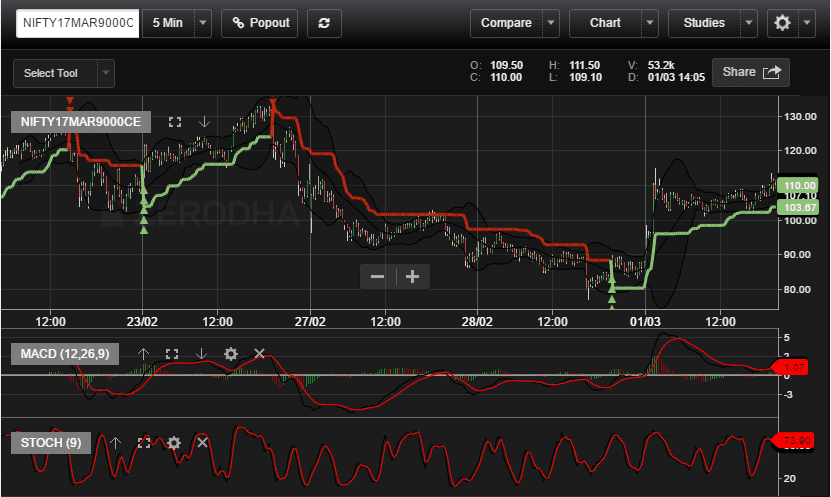Image resolution: width=831 pixels, height=497 pixels.
Task: Click the Select Tool dropdown arrow
Action: pyautogui.click(x=106, y=73)
